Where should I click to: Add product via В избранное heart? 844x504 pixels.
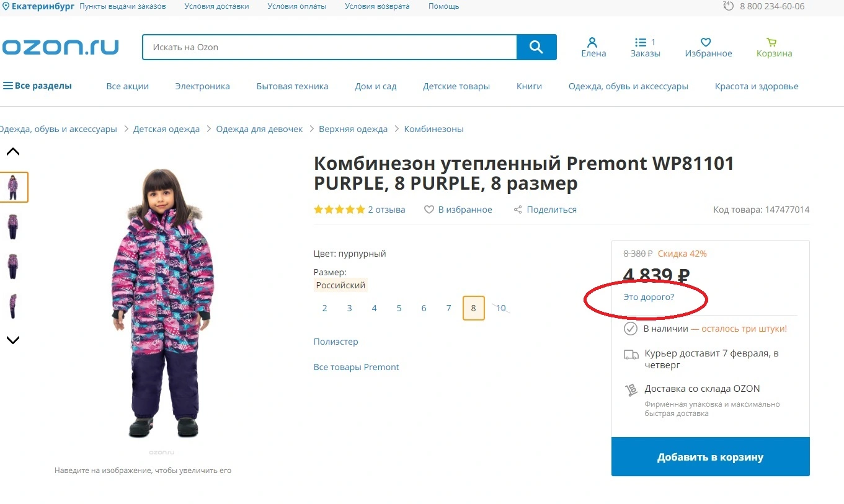click(429, 210)
